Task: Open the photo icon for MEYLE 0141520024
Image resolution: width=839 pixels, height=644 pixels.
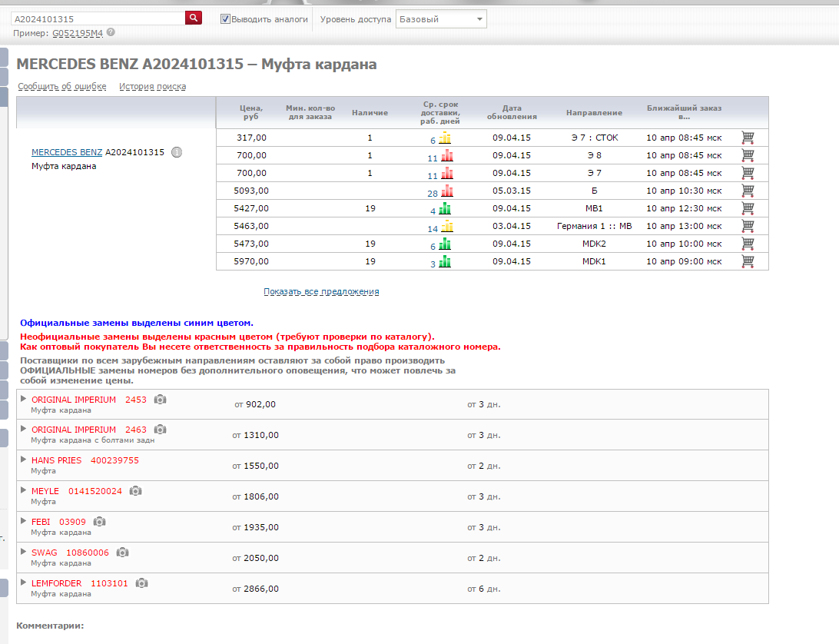Action: pos(136,491)
